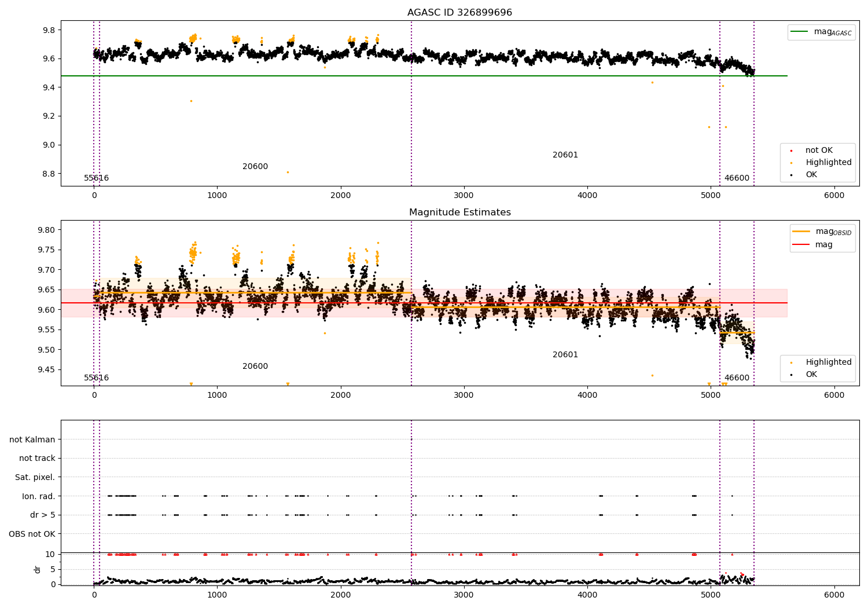This screenshot has width=868, height=608.
Task: Click the 10 y-tick label of dr axis
Action: point(50,554)
